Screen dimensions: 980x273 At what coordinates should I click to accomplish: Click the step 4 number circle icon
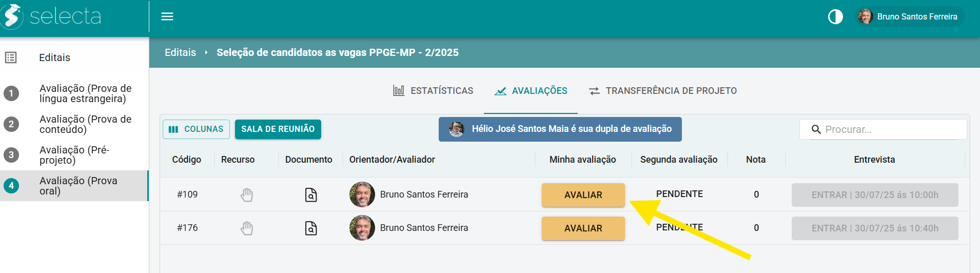point(11,186)
